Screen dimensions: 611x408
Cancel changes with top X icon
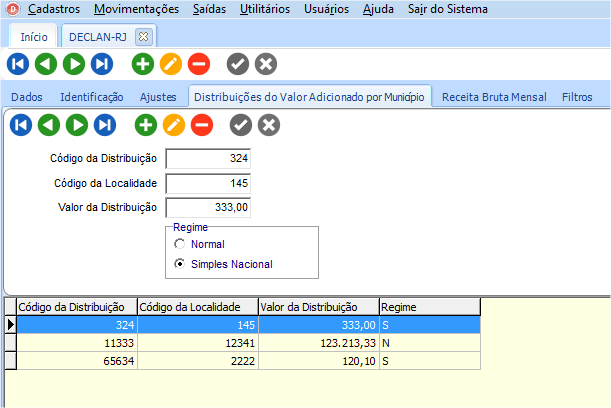pyautogui.click(x=266, y=64)
